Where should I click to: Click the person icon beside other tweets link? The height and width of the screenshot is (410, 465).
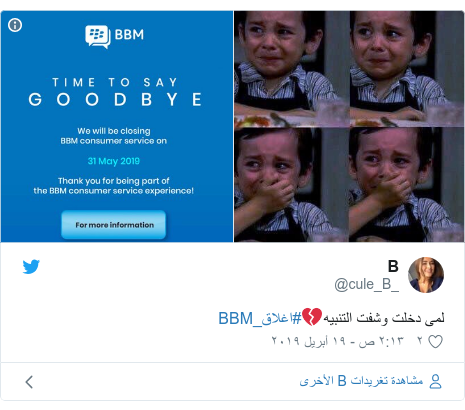pos(435,381)
